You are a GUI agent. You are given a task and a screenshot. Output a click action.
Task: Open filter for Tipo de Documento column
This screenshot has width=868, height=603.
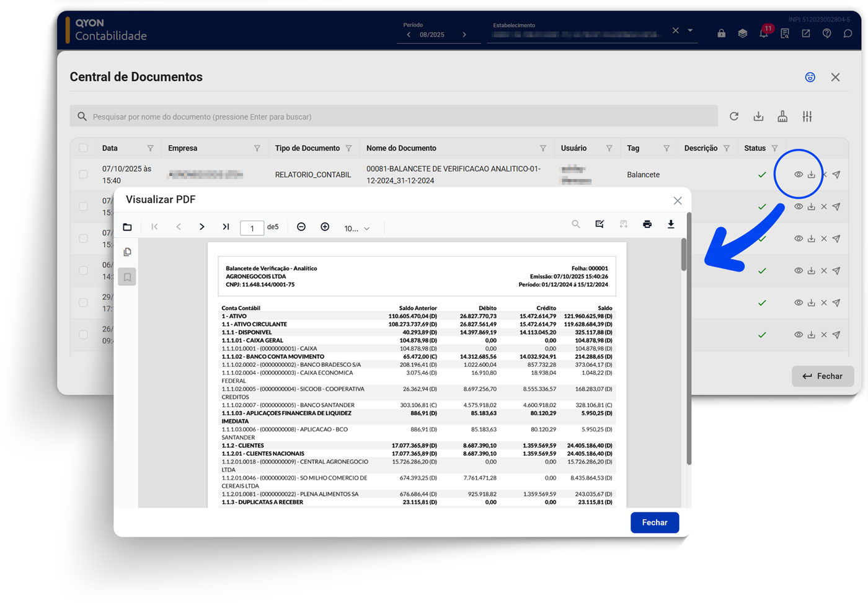(348, 149)
